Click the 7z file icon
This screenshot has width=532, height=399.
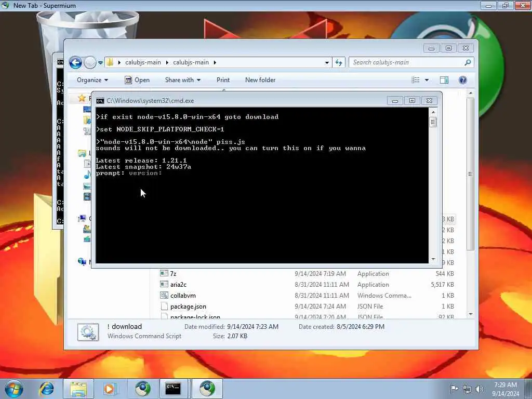coord(164,273)
